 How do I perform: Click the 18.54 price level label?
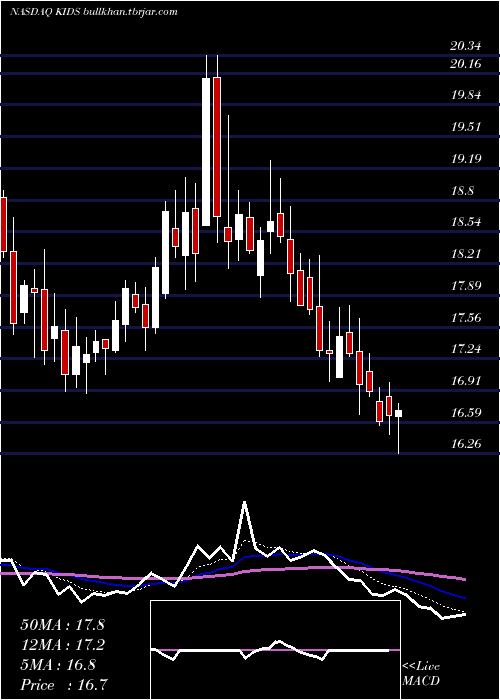tap(466, 221)
